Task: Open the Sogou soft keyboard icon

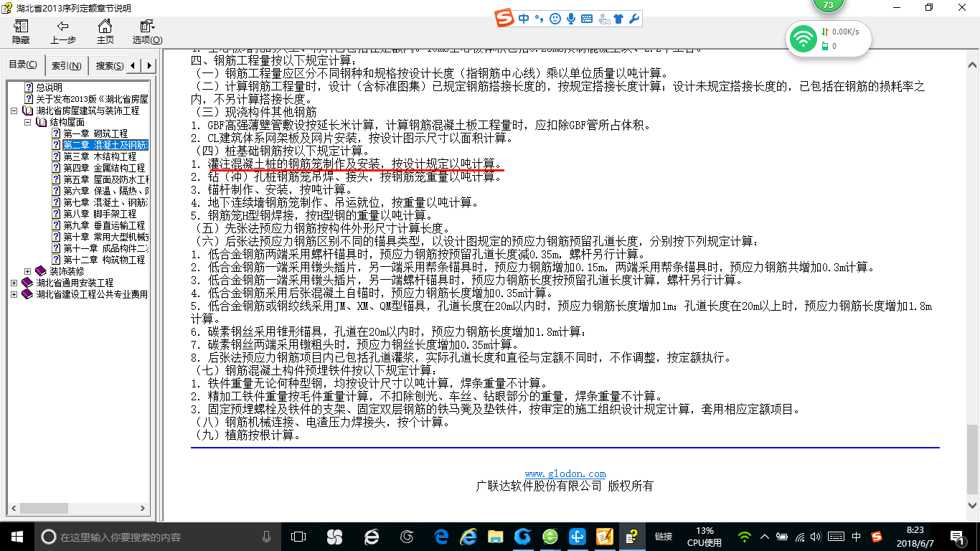Action: pyautogui.click(x=587, y=19)
